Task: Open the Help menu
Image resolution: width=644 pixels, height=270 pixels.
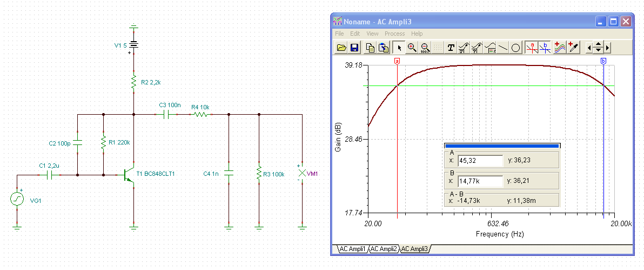Action: tap(417, 34)
